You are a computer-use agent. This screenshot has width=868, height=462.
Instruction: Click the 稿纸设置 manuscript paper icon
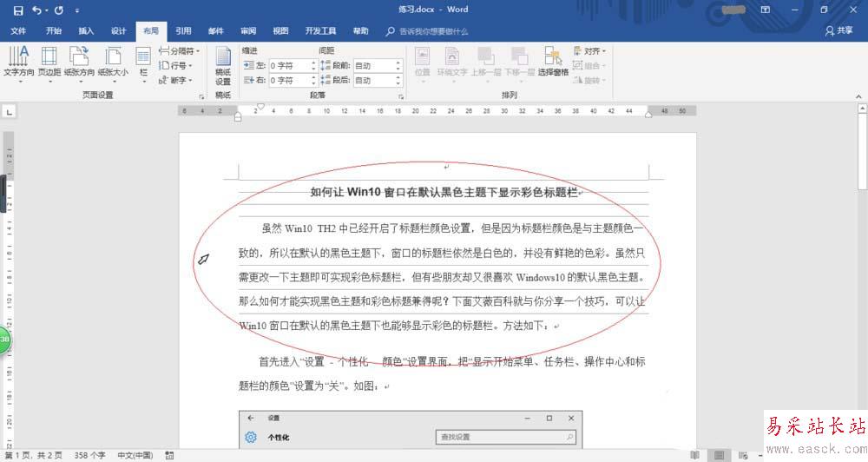(223, 65)
